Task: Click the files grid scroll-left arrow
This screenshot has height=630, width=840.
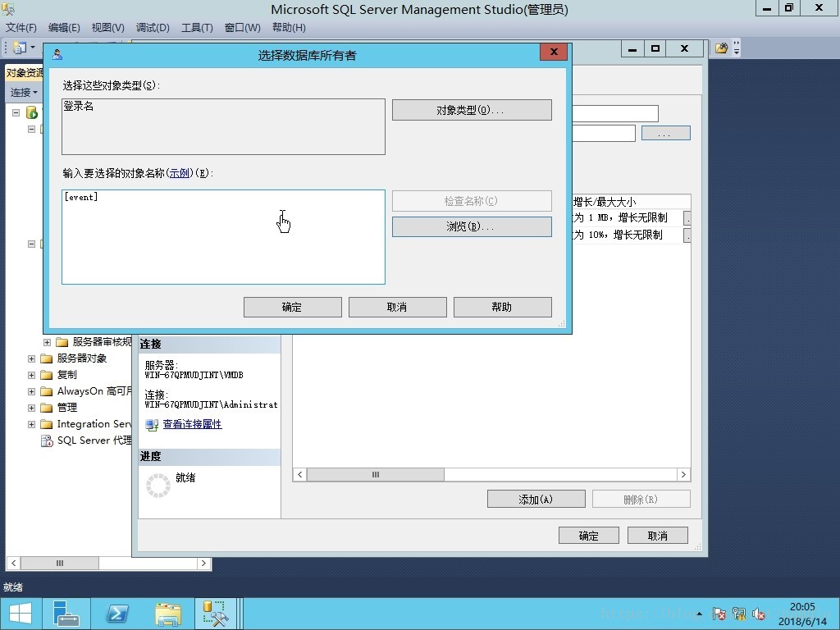Action: [x=300, y=475]
